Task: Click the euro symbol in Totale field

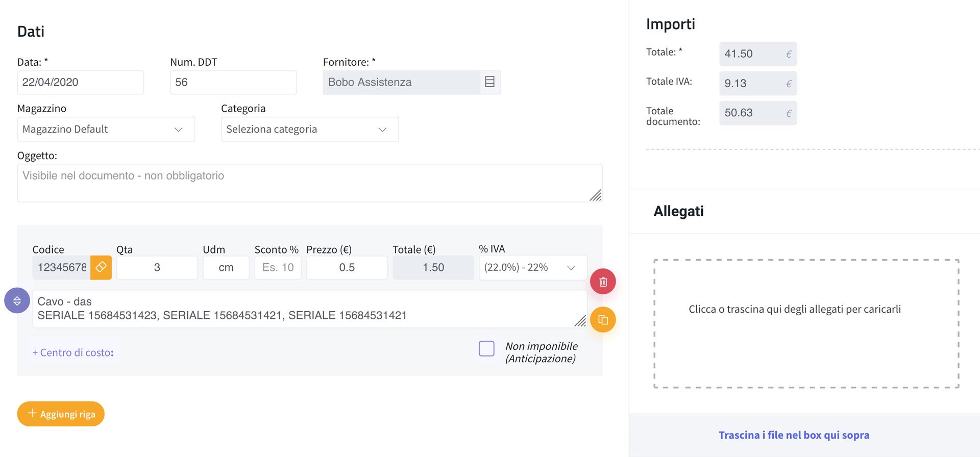Action: click(789, 54)
